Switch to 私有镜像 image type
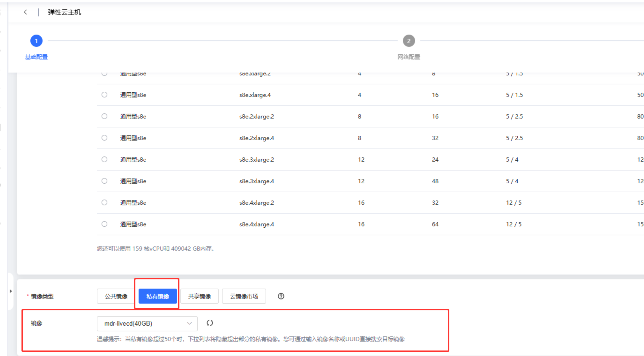This screenshot has width=644, height=356. coord(158,296)
